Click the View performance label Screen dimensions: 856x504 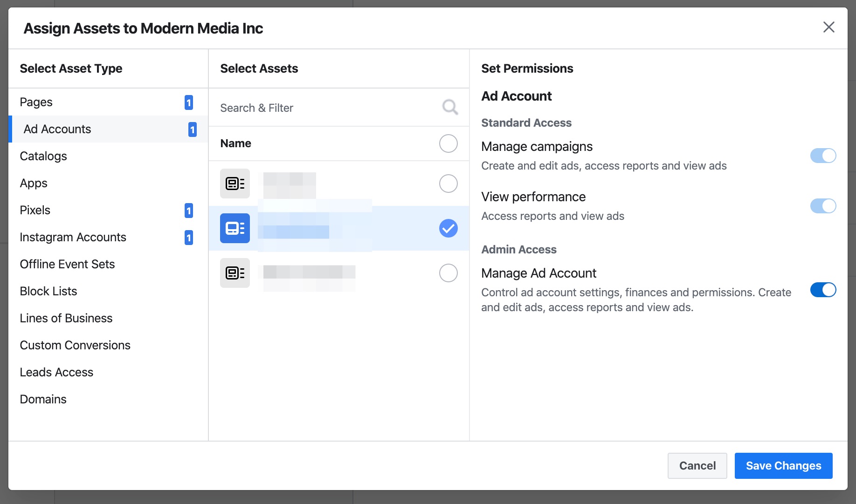point(533,197)
